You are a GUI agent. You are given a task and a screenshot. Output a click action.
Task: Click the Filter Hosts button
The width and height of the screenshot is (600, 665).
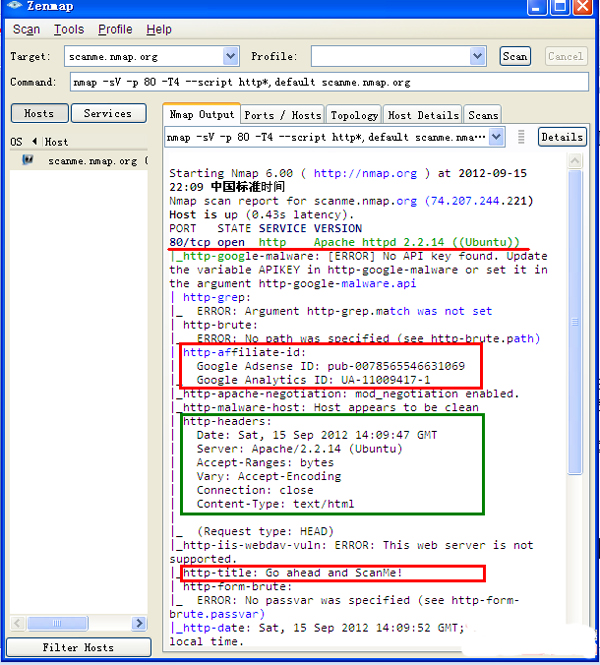coord(78,647)
